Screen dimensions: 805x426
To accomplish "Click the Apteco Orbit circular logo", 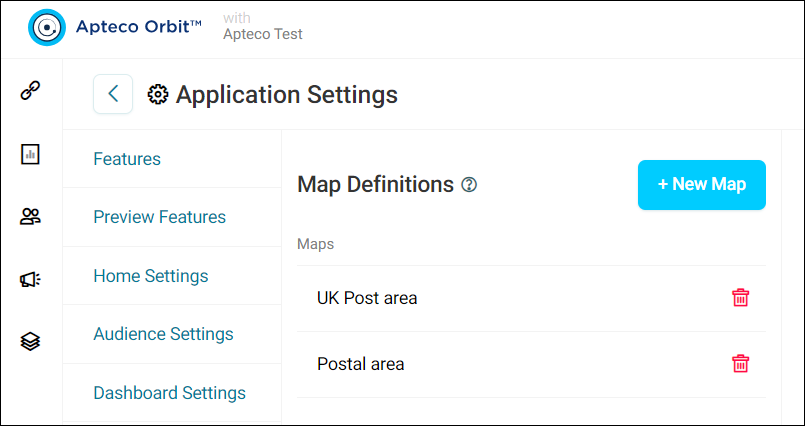I will pyautogui.click(x=47, y=27).
